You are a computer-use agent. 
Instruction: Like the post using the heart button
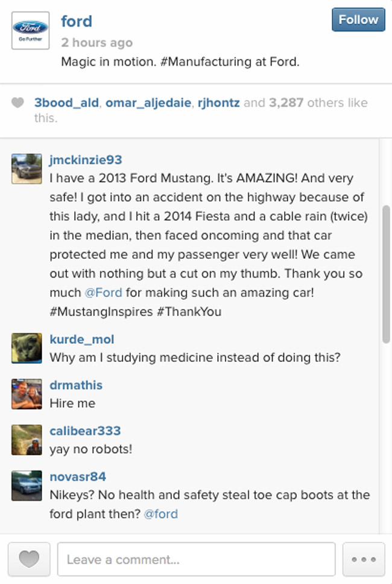pos(27,559)
